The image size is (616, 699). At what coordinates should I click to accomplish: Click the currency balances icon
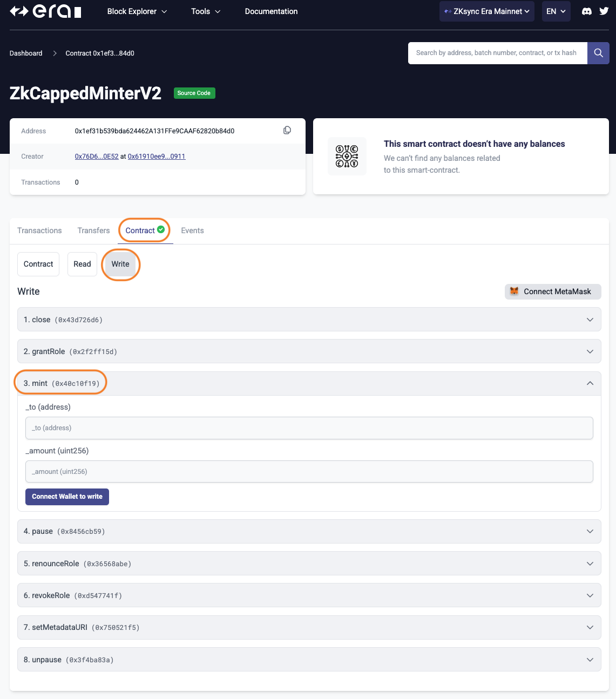(x=347, y=157)
